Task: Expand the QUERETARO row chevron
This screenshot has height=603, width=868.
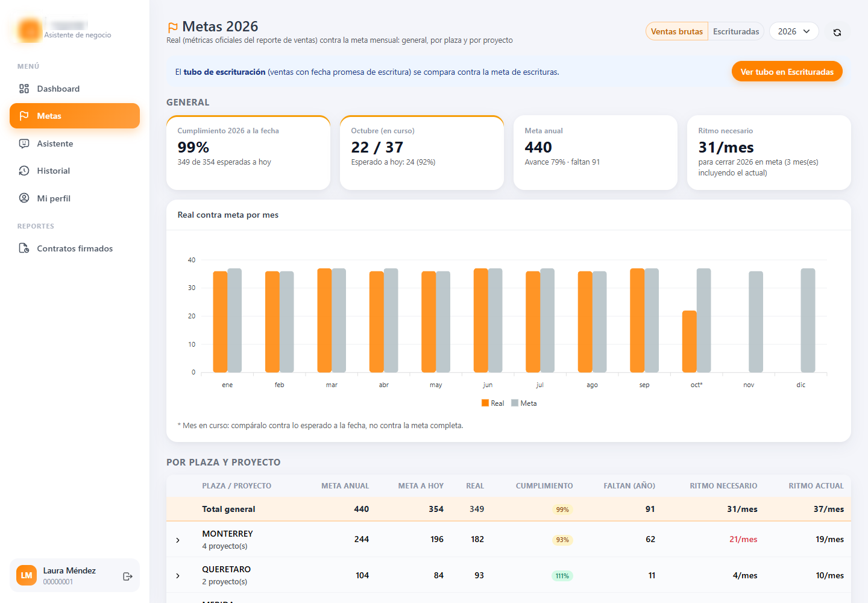Action: coord(178,576)
